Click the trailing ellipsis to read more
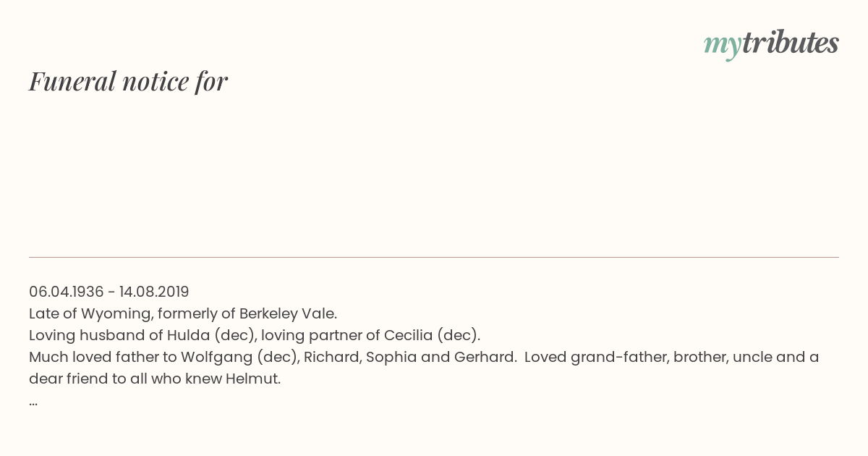Viewport: 868px width, 456px height. pyautogui.click(x=33, y=402)
